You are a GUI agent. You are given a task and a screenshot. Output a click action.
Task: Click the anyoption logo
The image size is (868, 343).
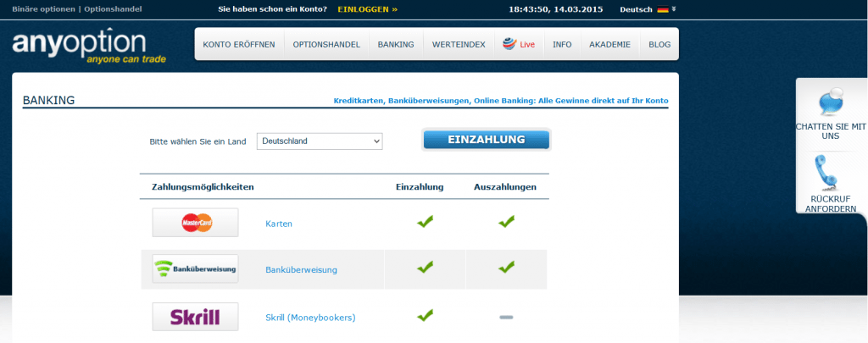(x=89, y=47)
